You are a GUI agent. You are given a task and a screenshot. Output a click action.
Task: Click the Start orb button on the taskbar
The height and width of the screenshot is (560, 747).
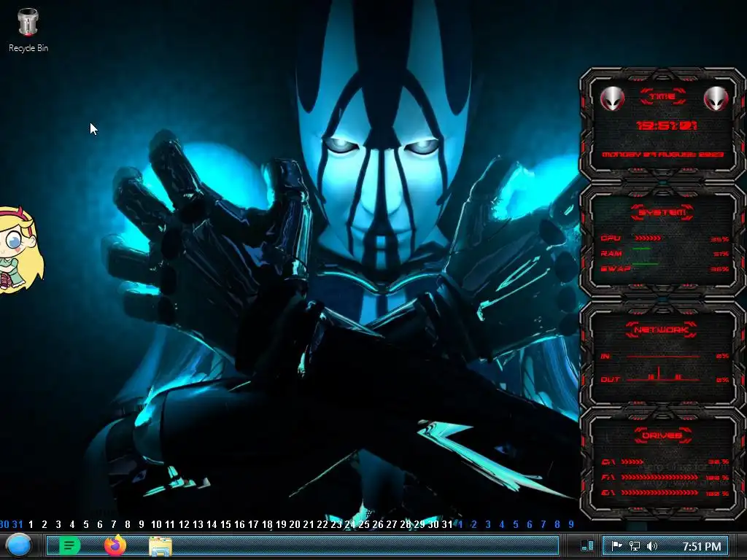[x=18, y=545]
